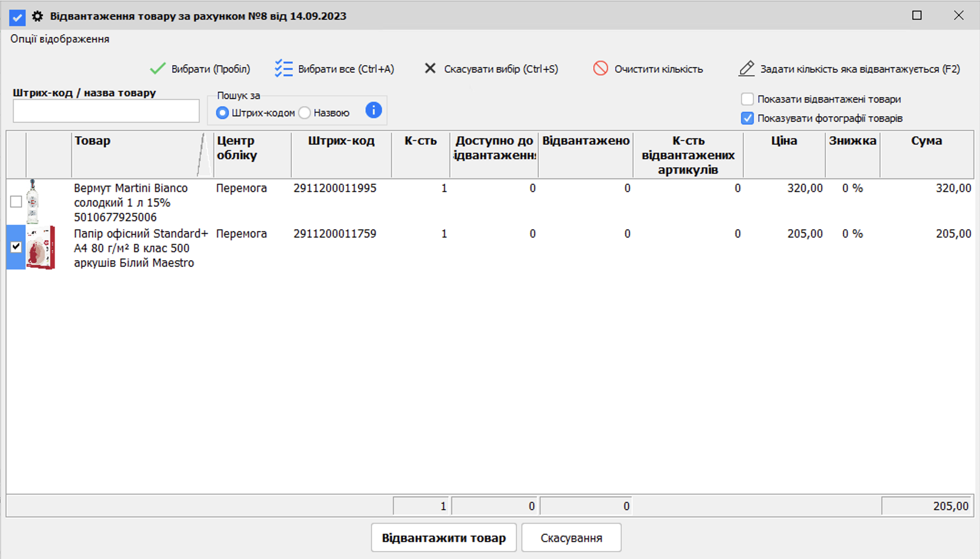Click the blue info icon near search options
This screenshot has height=559, width=980.
(373, 110)
